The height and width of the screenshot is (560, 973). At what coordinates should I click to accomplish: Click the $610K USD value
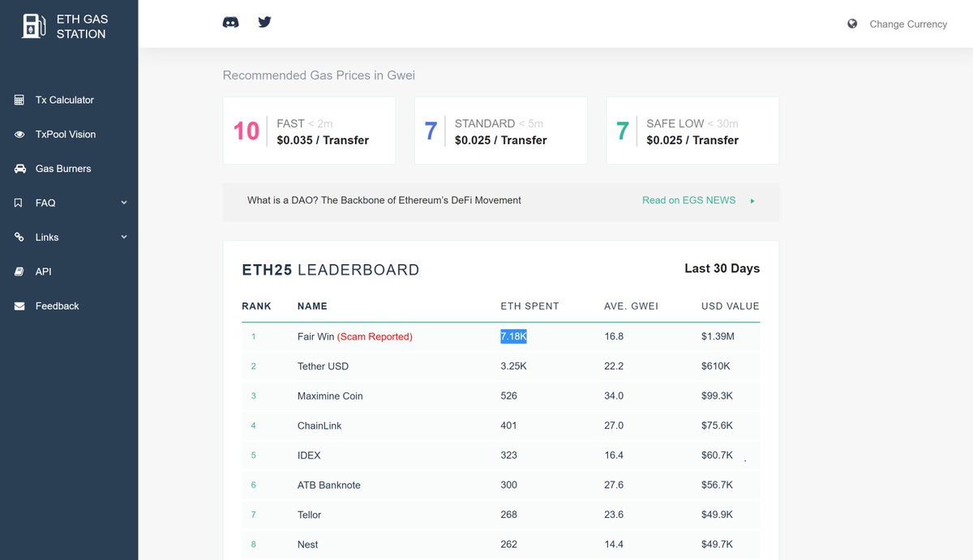[x=715, y=366]
